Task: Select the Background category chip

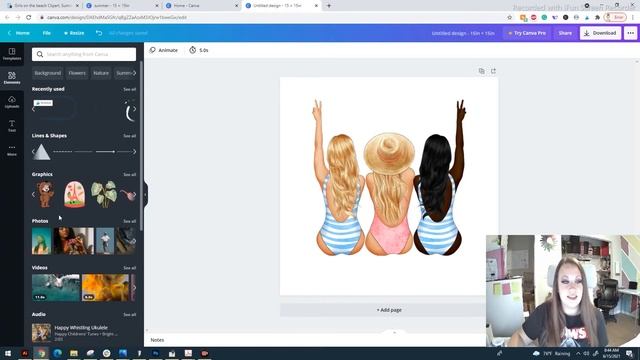Action: pos(48,73)
